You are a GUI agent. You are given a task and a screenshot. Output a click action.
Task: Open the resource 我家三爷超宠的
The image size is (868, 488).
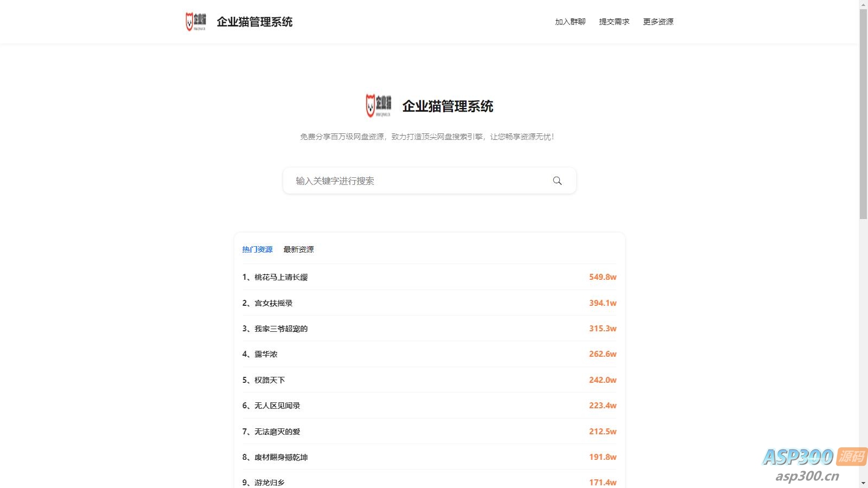281,329
